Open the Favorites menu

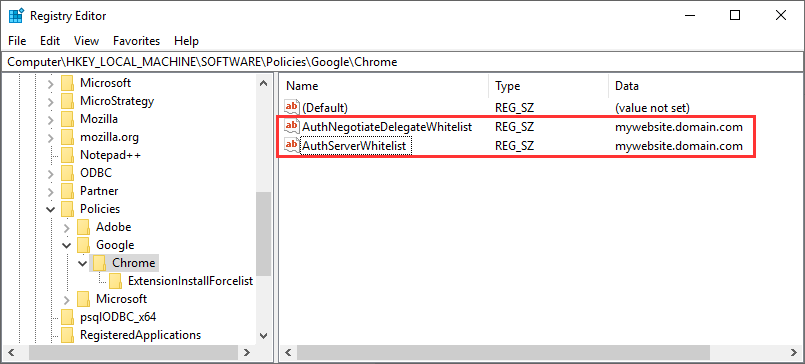(137, 41)
